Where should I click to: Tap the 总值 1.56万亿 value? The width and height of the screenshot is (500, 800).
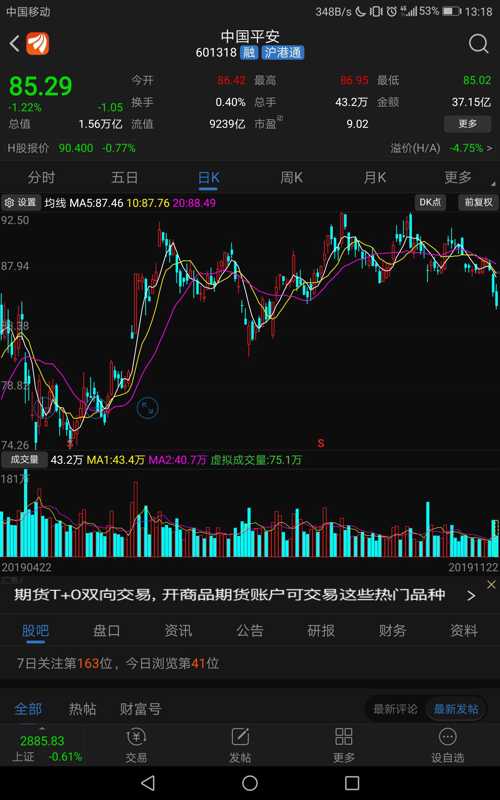[100, 124]
